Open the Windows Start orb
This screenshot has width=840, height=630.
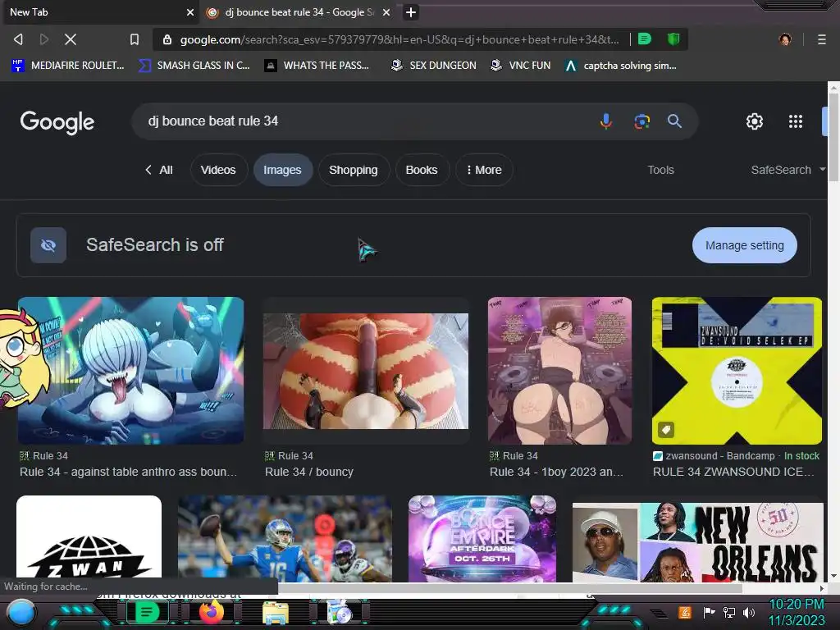tap(21, 612)
